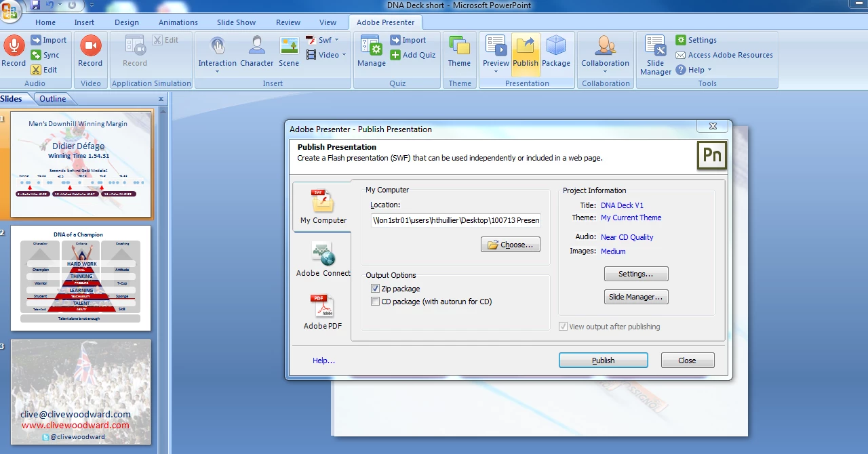Select the Men's Downhill slide thumbnail

[x=81, y=164]
